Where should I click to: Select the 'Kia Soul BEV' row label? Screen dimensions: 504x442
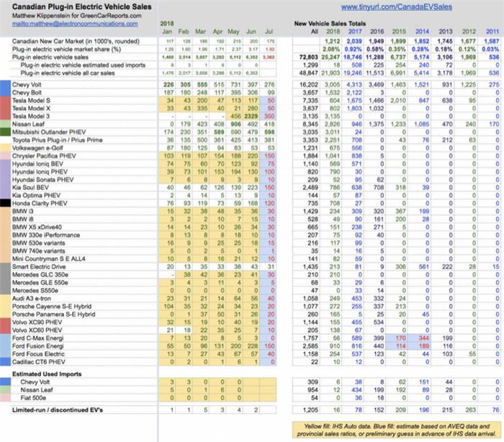click(x=30, y=187)
